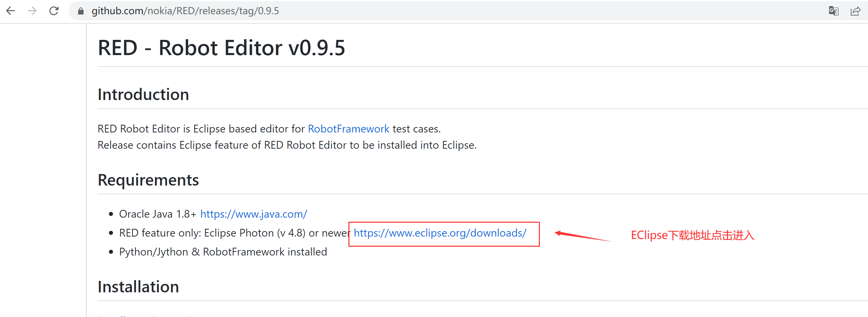Image resolution: width=868 pixels, height=317 pixels.
Task: Click the share page icon
Action: tap(855, 11)
